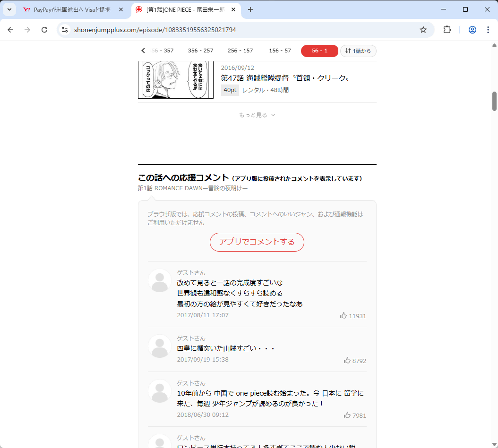Click avatar of first comment 改めて見ると
Viewport: 498px width, 448px height.
(x=160, y=281)
